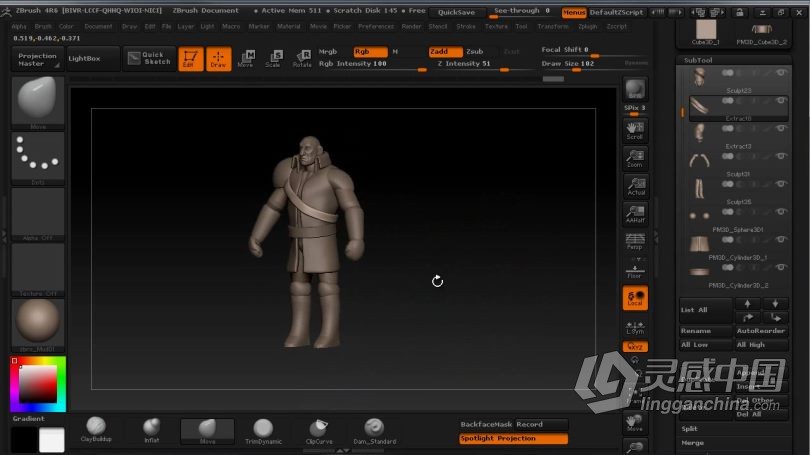Toggle the Rgb color mode

pos(370,51)
